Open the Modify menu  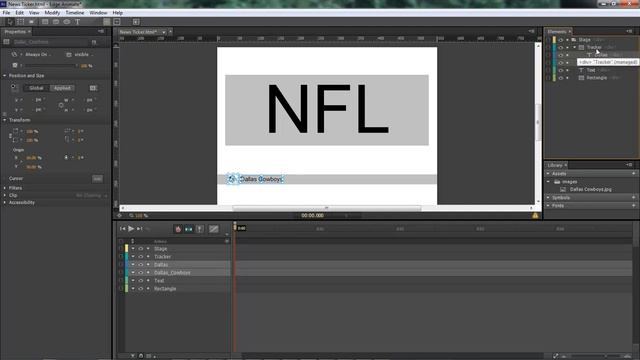pyautogui.click(x=52, y=13)
